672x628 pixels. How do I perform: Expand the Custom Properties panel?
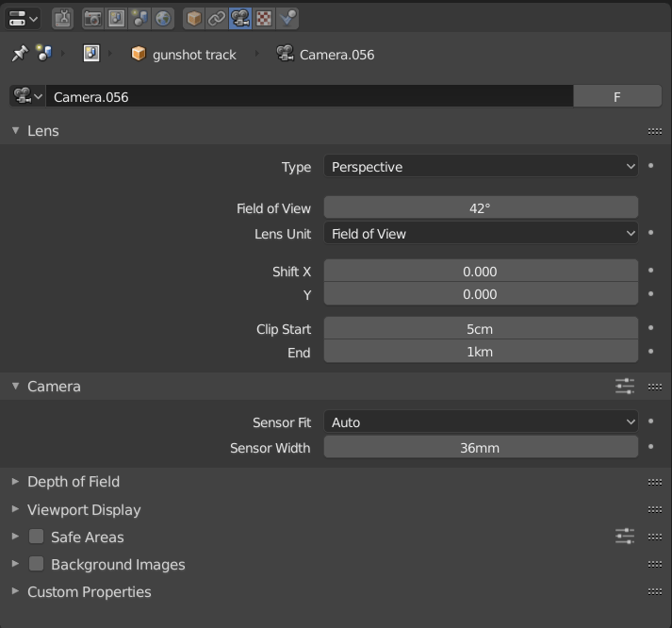[x=15, y=591]
